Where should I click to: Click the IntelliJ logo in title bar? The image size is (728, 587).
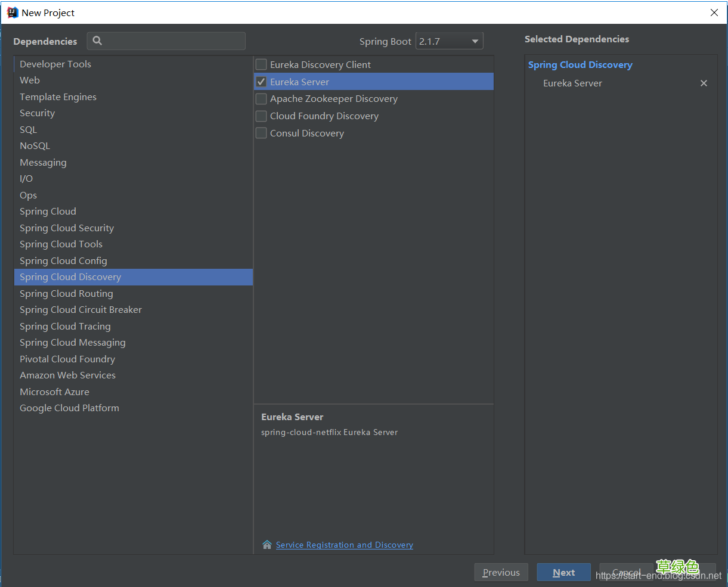(13, 13)
